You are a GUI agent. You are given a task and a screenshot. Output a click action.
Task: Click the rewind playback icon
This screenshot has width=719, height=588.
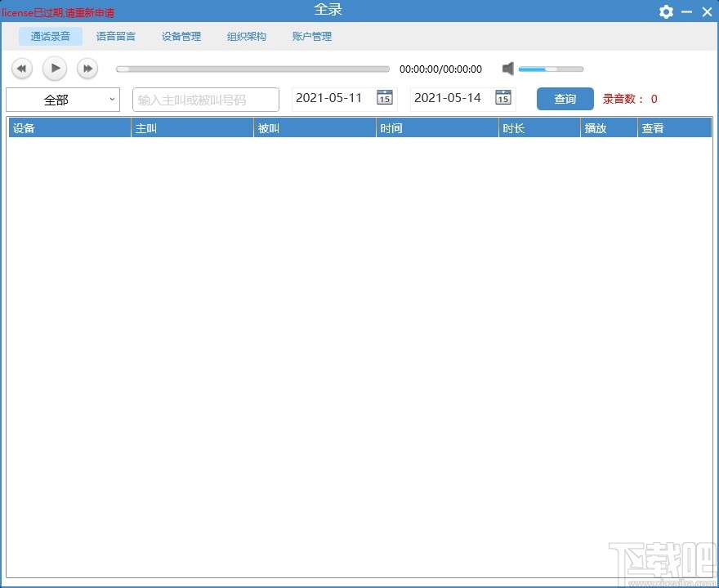point(21,69)
